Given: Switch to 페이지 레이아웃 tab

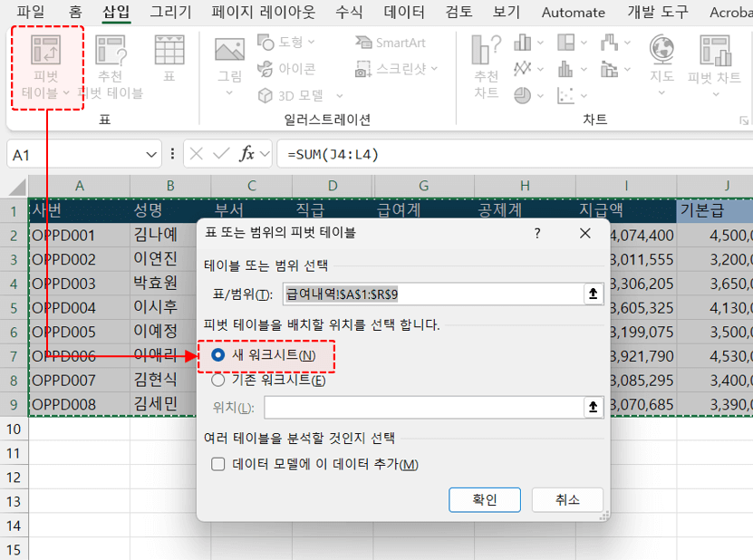Looking at the screenshot, I should (x=263, y=12).
